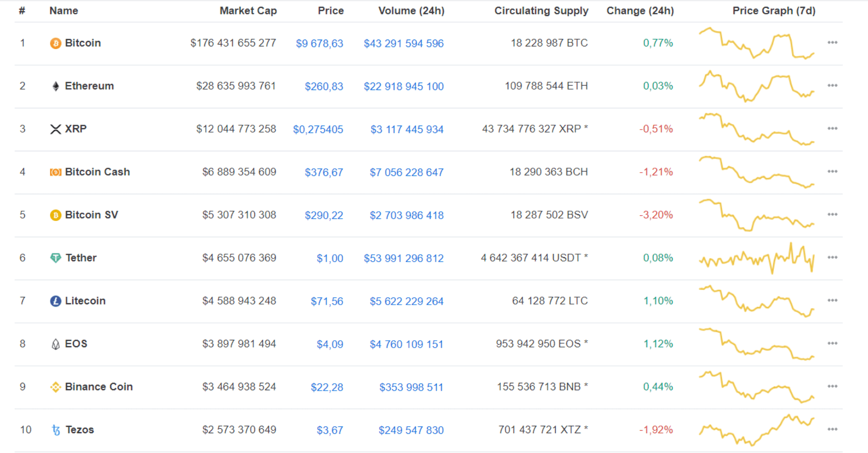Open the three-dot menu for Litecoin
The height and width of the screenshot is (453, 868).
tap(832, 301)
